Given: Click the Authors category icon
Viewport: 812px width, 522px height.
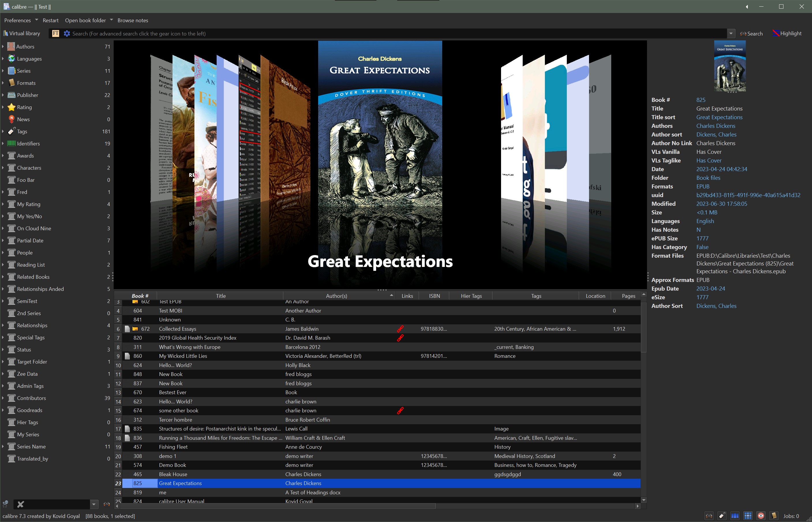Looking at the screenshot, I should (11, 46).
